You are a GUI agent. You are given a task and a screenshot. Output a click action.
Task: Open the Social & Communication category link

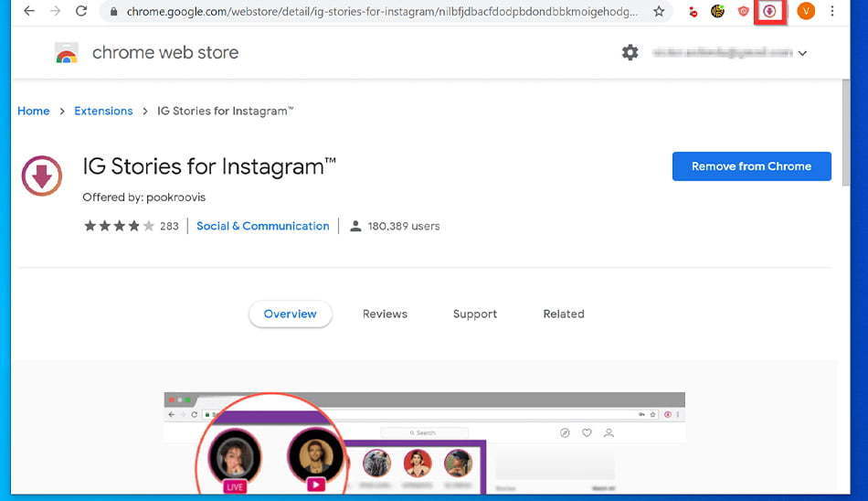263,226
